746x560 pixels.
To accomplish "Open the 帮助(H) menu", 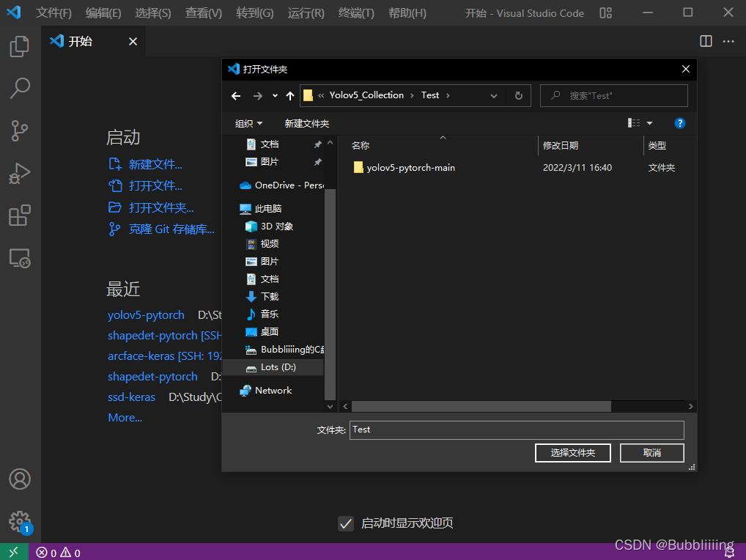I will (407, 13).
